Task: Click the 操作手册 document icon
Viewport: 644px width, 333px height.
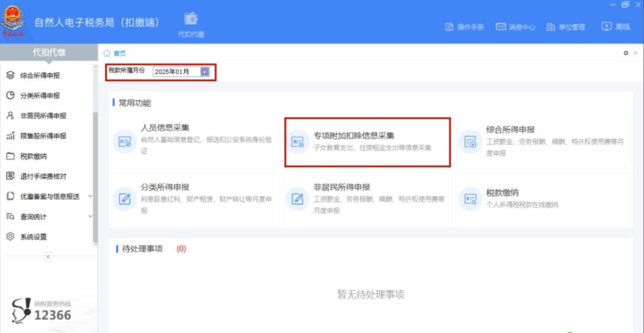Action: [450, 27]
